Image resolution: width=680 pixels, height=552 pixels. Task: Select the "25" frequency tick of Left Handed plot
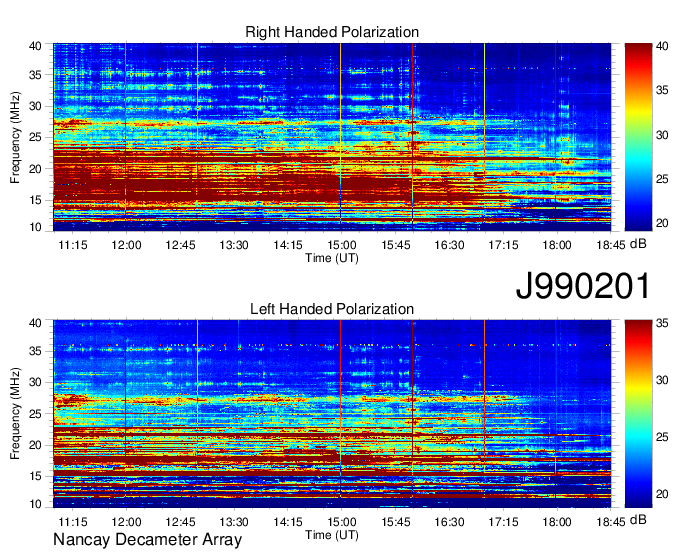(35, 414)
